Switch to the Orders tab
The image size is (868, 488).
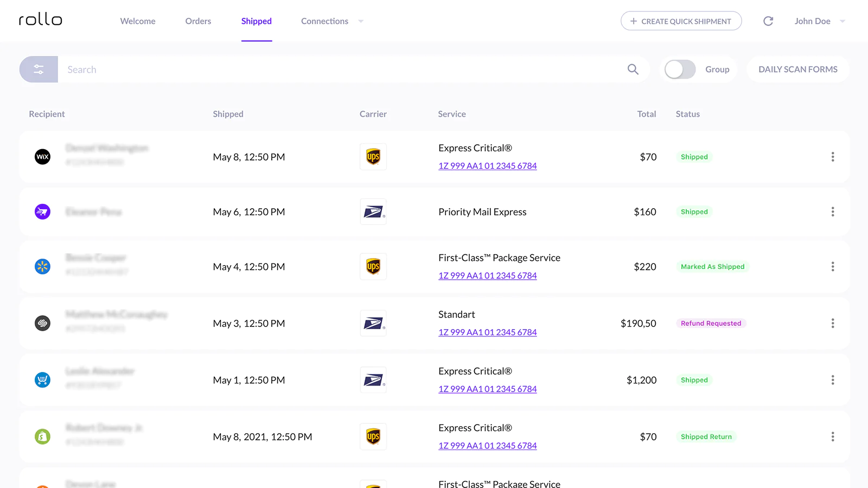click(x=197, y=21)
